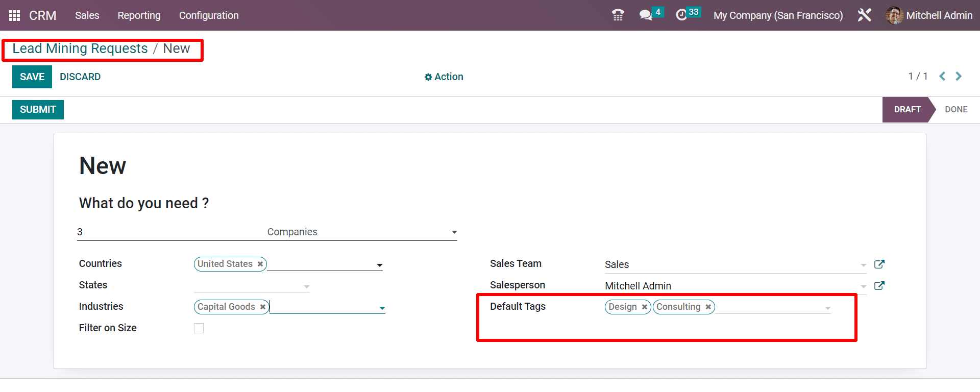
Task: Click the Mitchell Admin user name
Action: click(x=939, y=15)
